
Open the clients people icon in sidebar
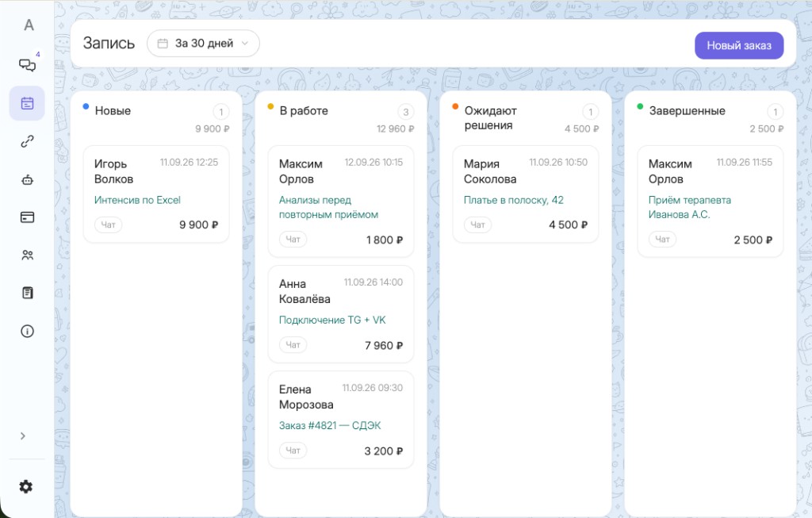click(x=27, y=255)
